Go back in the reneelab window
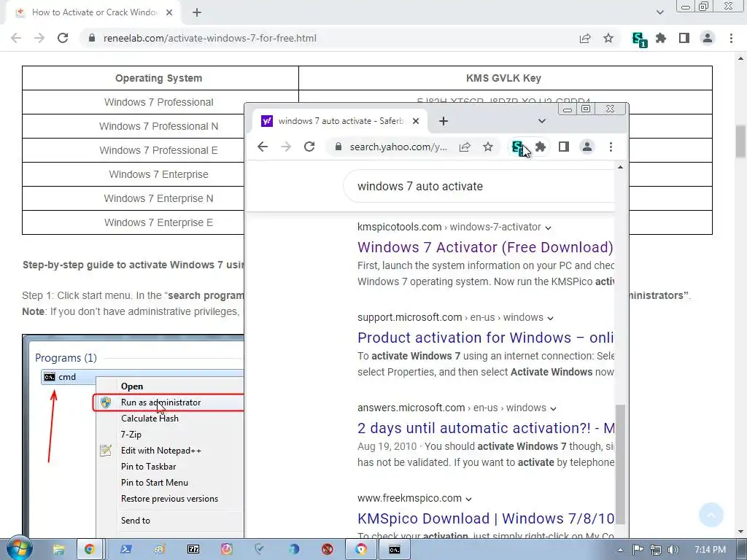Screen dimensions: 747x560 16,38
